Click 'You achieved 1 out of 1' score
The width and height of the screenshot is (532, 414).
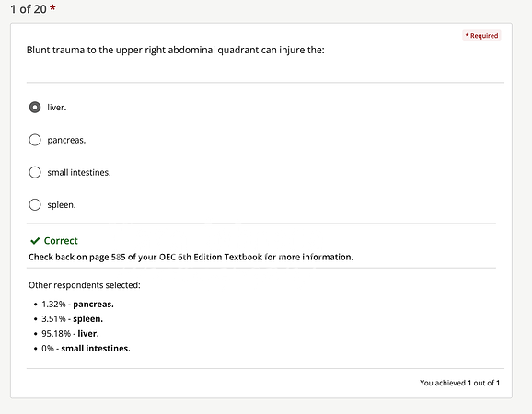tap(459, 383)
